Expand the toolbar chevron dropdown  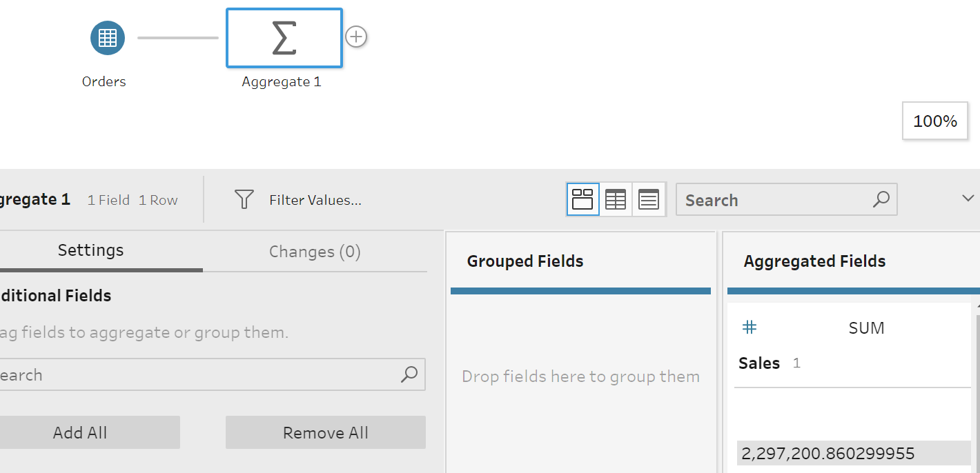(x=968, y=199)
